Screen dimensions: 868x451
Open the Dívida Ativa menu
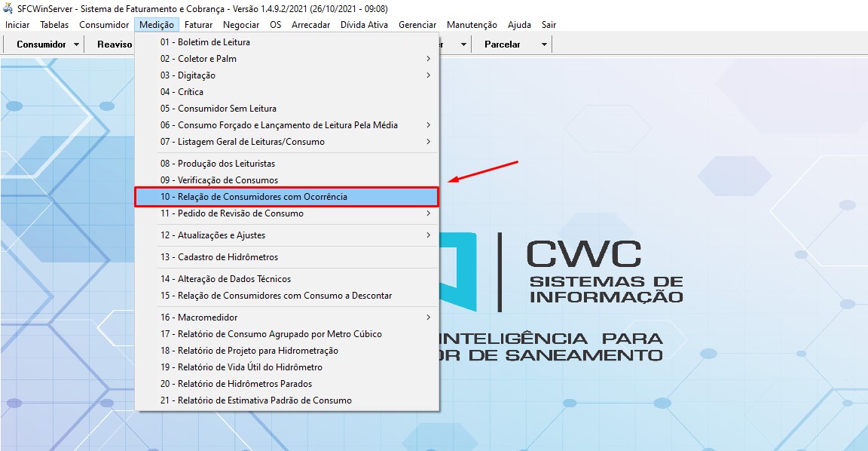(x=364, y=24)
